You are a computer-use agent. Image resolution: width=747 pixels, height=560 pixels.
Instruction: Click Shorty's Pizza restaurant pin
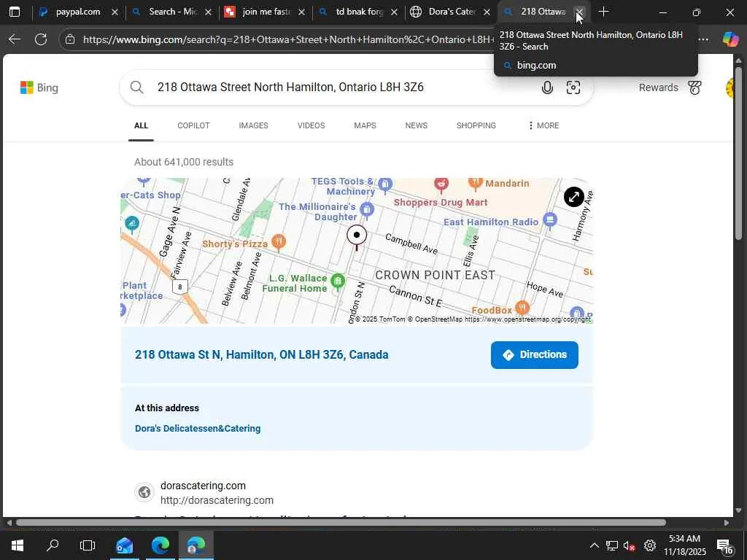point(279,242)
